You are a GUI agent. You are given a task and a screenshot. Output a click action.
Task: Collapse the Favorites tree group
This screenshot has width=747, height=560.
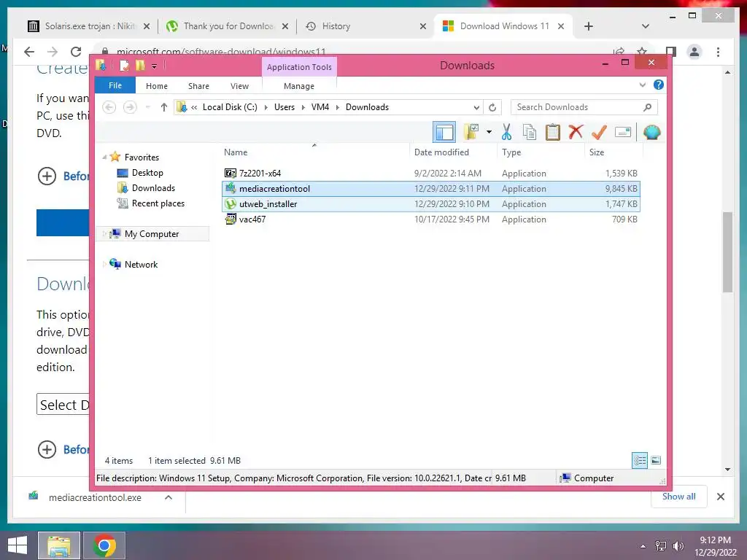pos(104,157)
